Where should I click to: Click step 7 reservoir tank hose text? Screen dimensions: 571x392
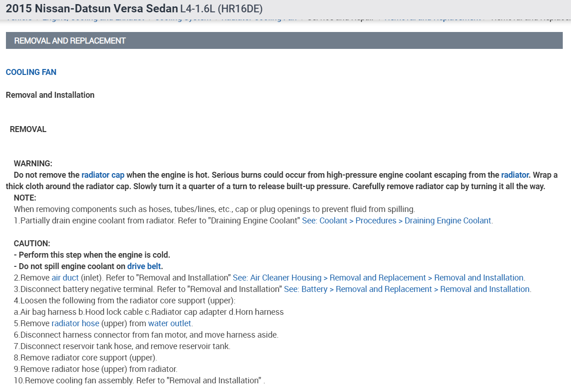pos(122,346)
